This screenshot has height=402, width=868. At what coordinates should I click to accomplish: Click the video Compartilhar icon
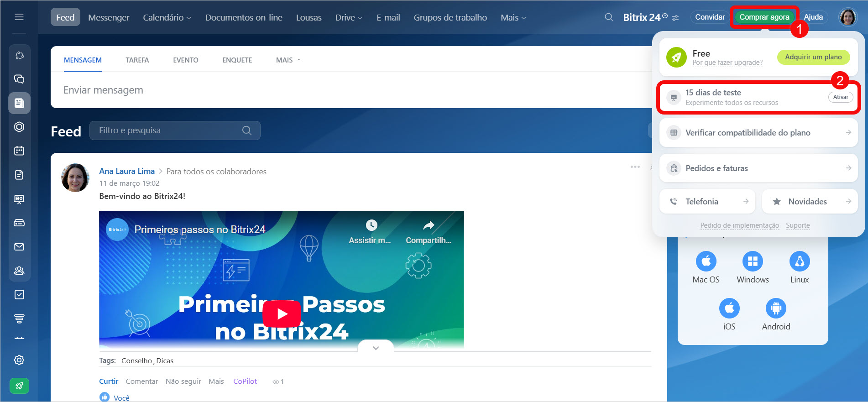pos(429,225)
